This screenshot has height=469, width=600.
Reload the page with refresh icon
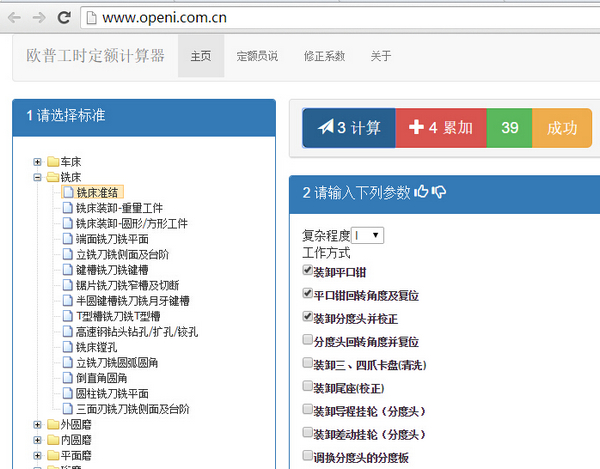pyautogui.click(x=64, y=17)
